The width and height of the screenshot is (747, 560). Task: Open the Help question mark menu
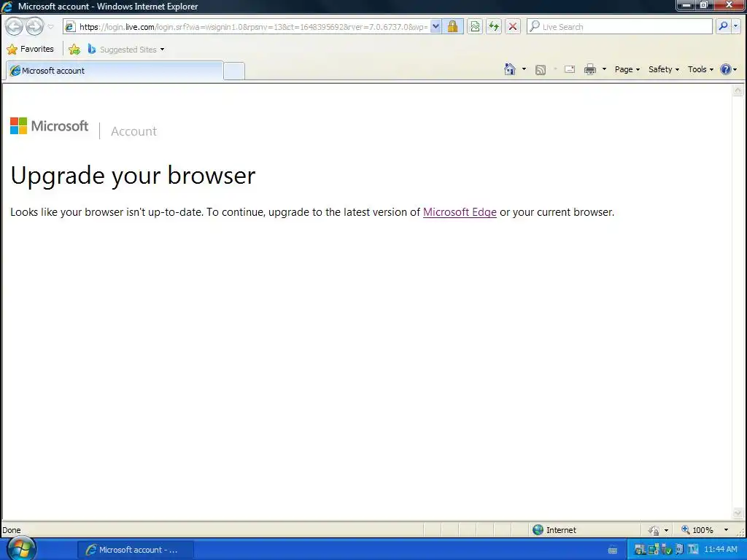click(x=729, y=69)
